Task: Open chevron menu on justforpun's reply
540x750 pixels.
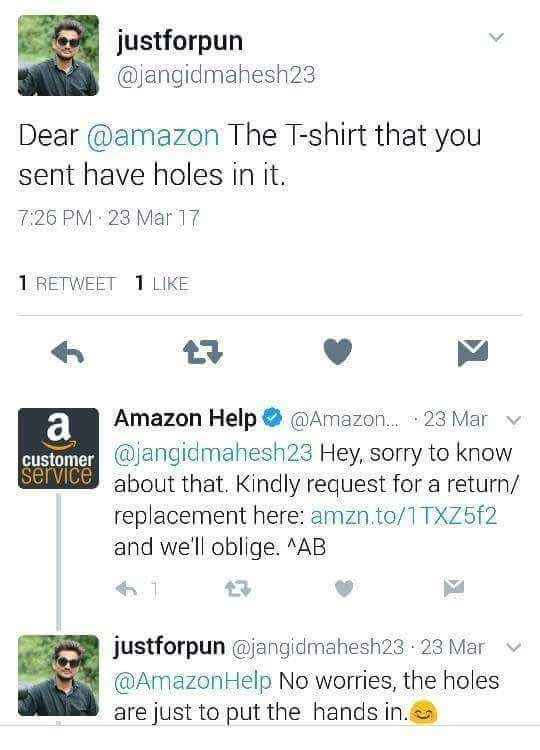Action: [x=514, y=647]
